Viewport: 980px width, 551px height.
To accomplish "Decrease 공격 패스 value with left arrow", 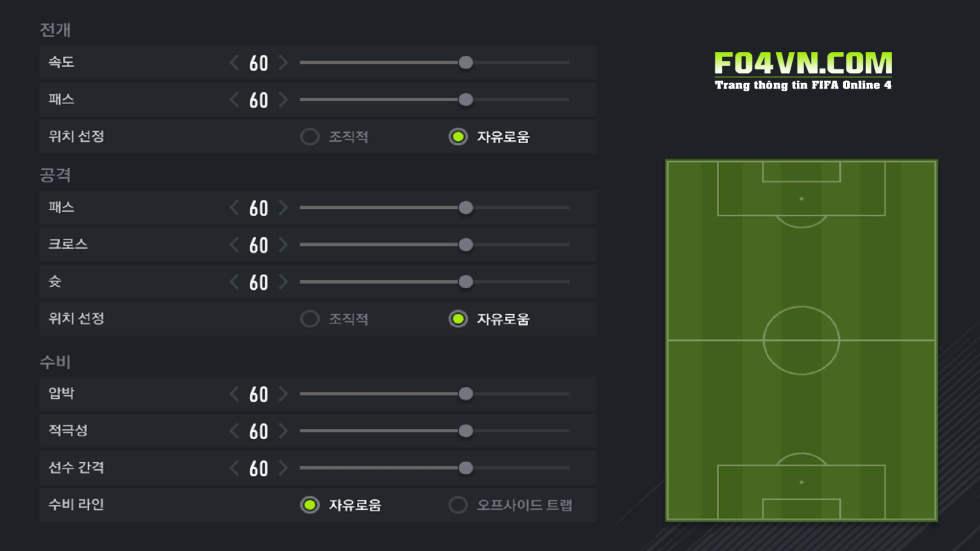I will pyautogui.click(x=234, y=208).
